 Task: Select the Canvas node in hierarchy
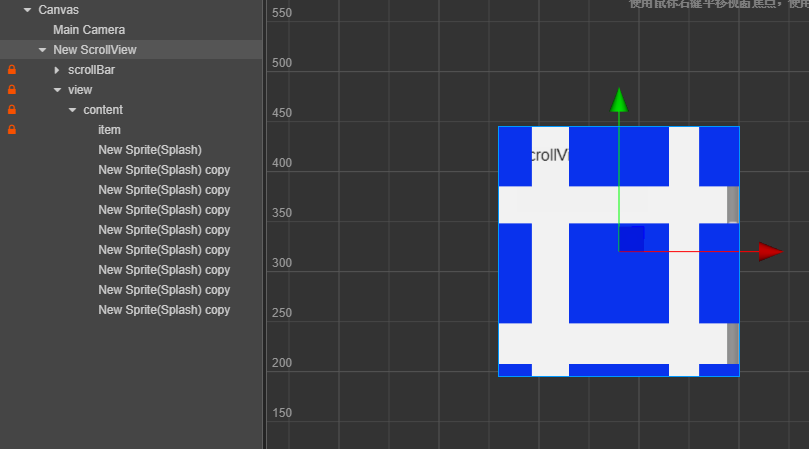[58, 10]
